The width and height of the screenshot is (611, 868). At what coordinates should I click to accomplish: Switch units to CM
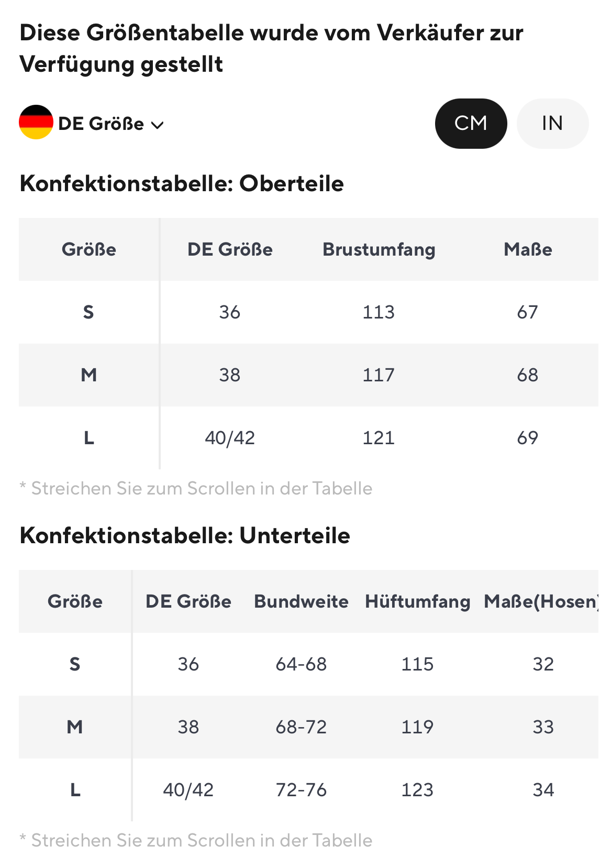pos(471,123)
